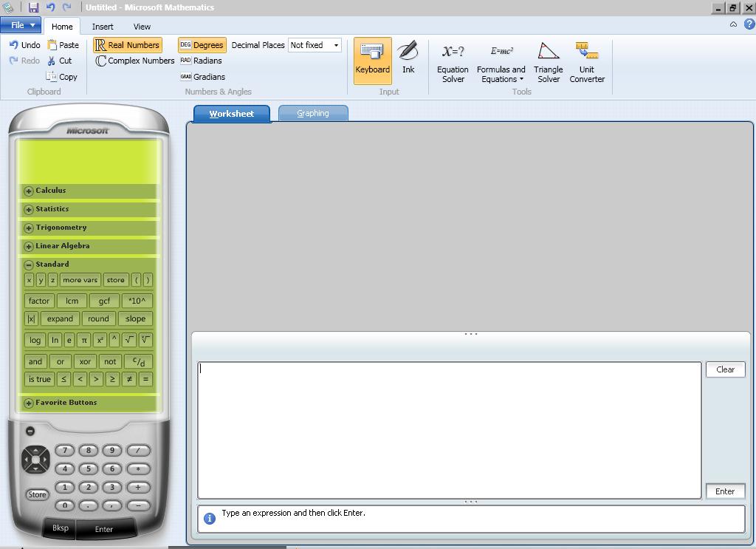The image size is (756, 549).
Task: Click the more vars calculator button
Action: (x=80, y=280)
